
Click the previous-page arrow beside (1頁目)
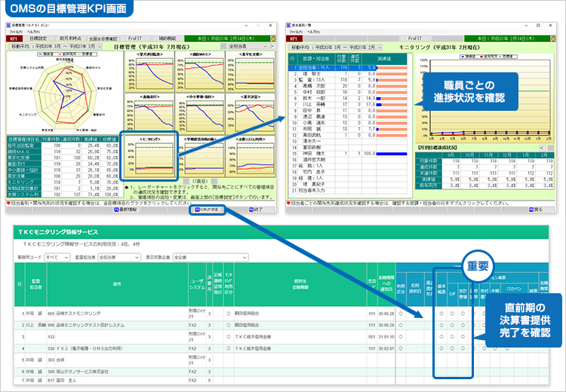click(186, 182)
